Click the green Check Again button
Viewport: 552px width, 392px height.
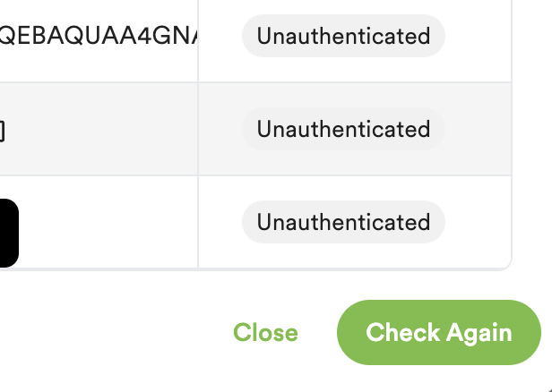(x=439, y=332)
